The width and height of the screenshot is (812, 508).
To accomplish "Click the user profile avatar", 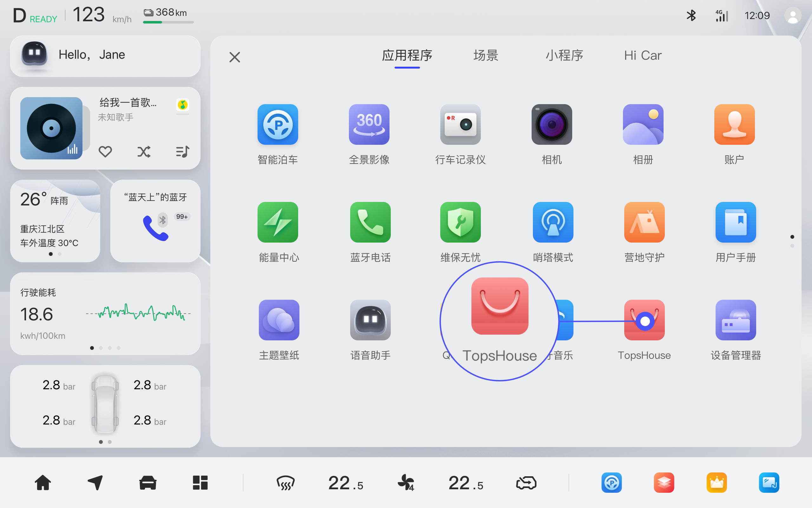I will (793, 16).
